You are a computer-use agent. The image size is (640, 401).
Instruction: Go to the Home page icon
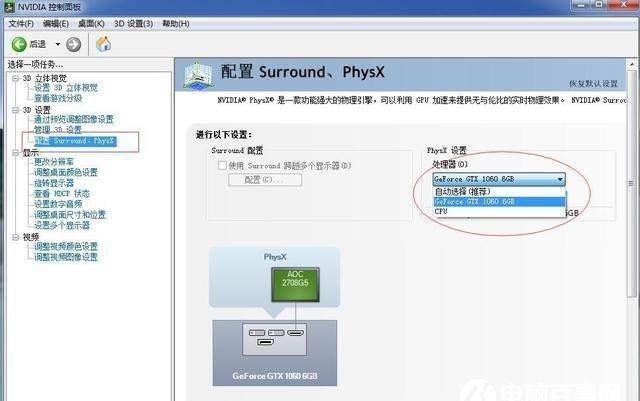(103, 44)
